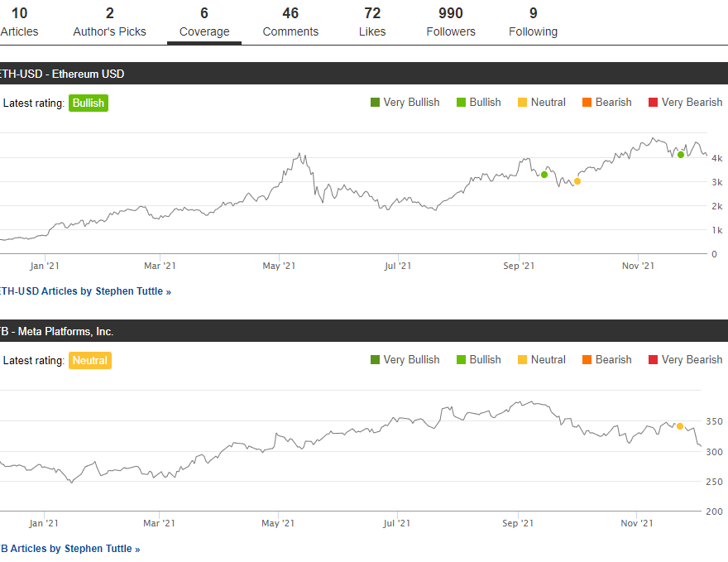The width and height of the screenshot is (728, 562).
Task: Click Neutral legend swatch in ETH-USD chart
Action: pos(522,102)
